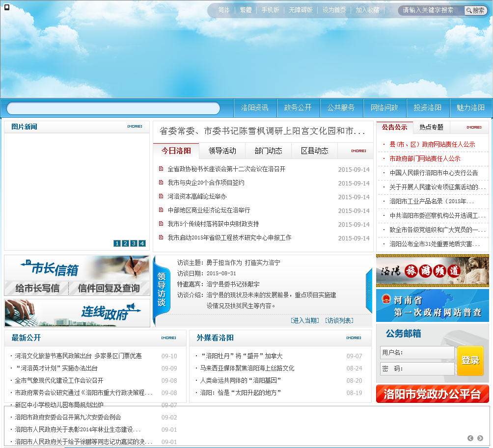
Task: Select image news slide 2
Action: pyautogui.click(x=125, y=243)
